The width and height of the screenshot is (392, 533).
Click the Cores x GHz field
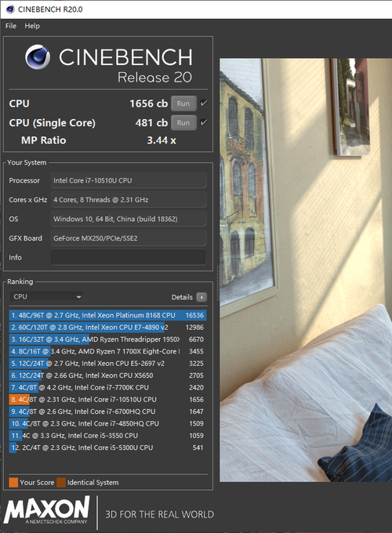tap(129, 200)
